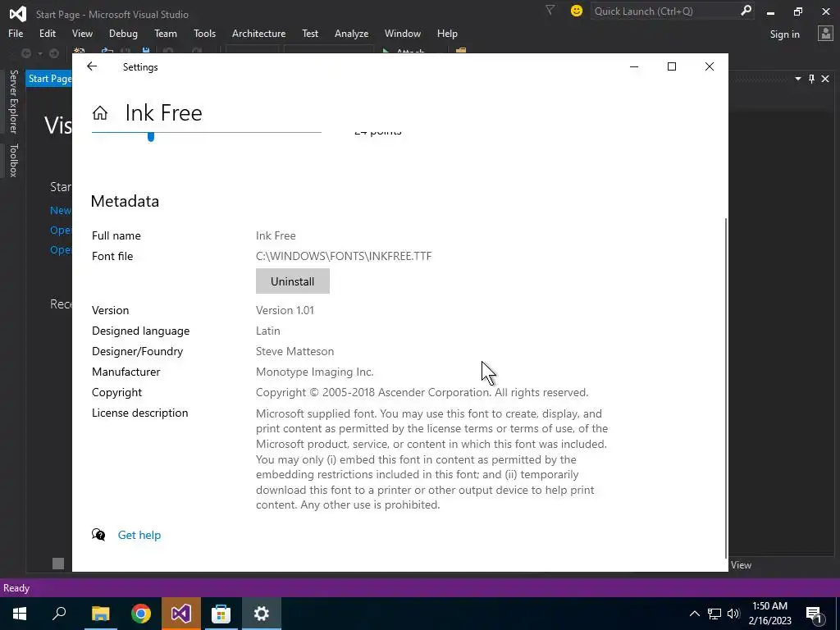Click Sign in in Visual Studio
Screen dimensions: 840x630
tap(784, 34)
